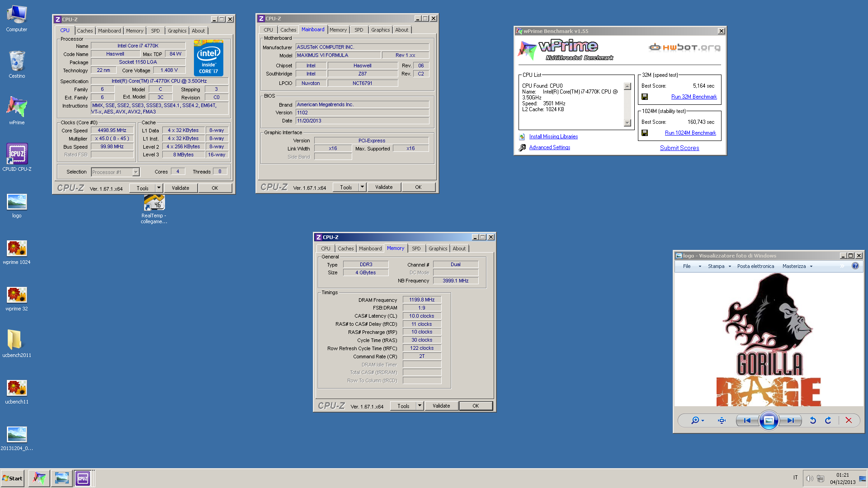Click the Core Speed value field
This screenshot has height=488, width=868.
(x=112, y=130)
